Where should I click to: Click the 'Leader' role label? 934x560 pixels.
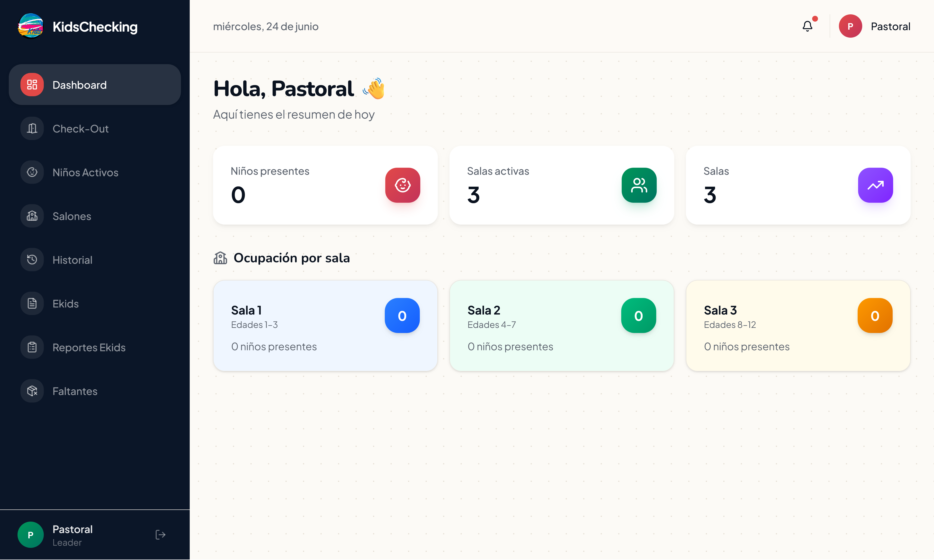tap(67, 542)
